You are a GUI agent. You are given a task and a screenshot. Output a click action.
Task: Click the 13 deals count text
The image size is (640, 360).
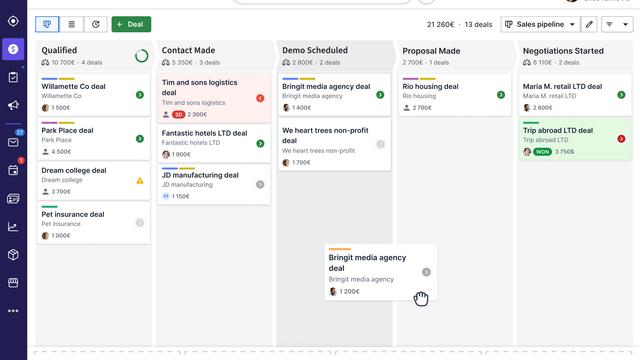point(478,24)
